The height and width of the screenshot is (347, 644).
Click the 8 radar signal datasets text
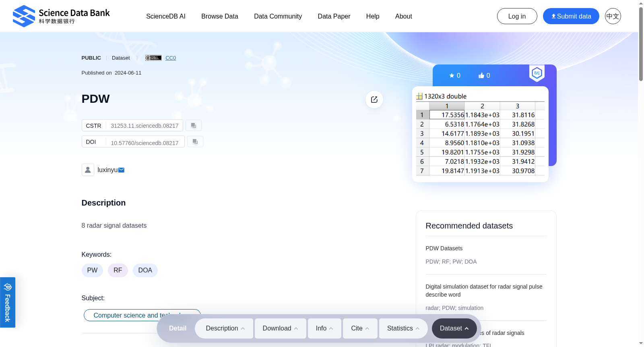pyautogui.click(x=114, y=226)
